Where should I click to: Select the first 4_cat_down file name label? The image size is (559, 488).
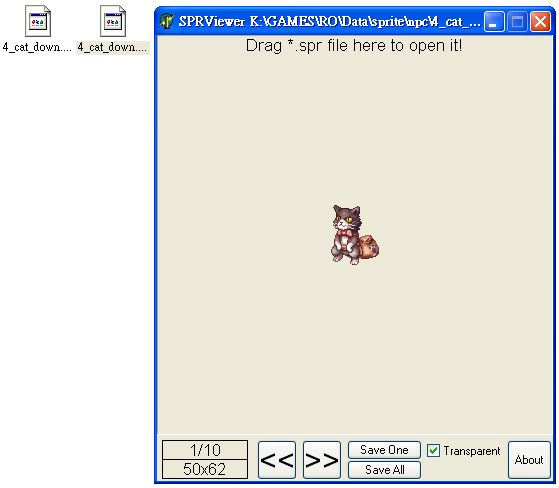(37, 47)
